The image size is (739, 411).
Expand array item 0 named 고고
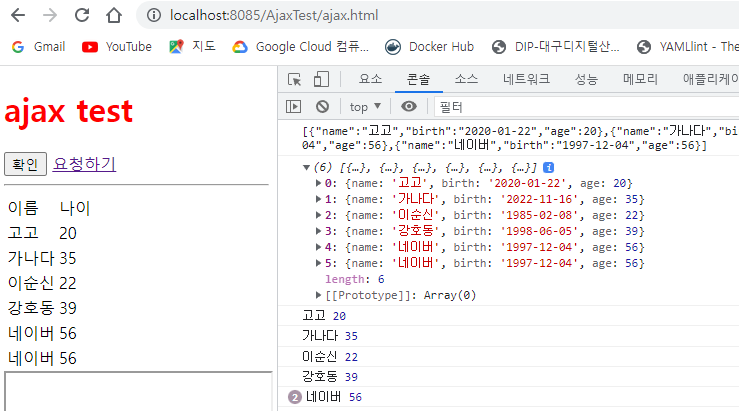click(x=319, y=183)
